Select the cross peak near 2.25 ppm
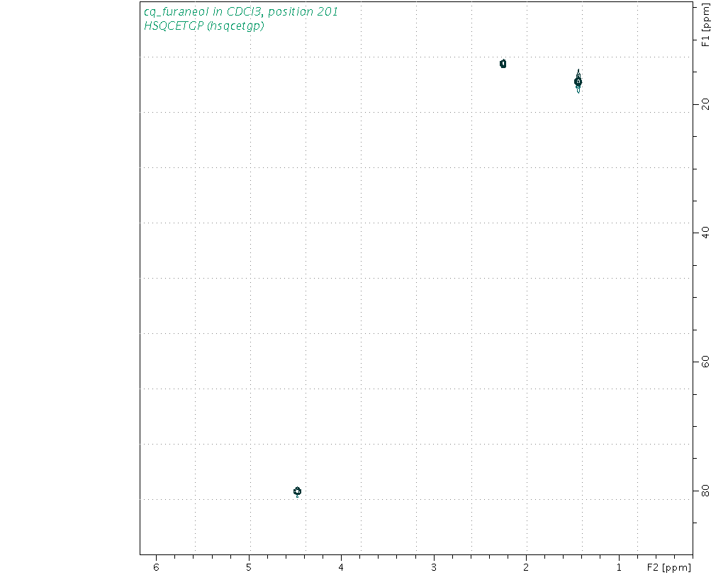This screenshot has width=728, height=575. click(503, 64)
